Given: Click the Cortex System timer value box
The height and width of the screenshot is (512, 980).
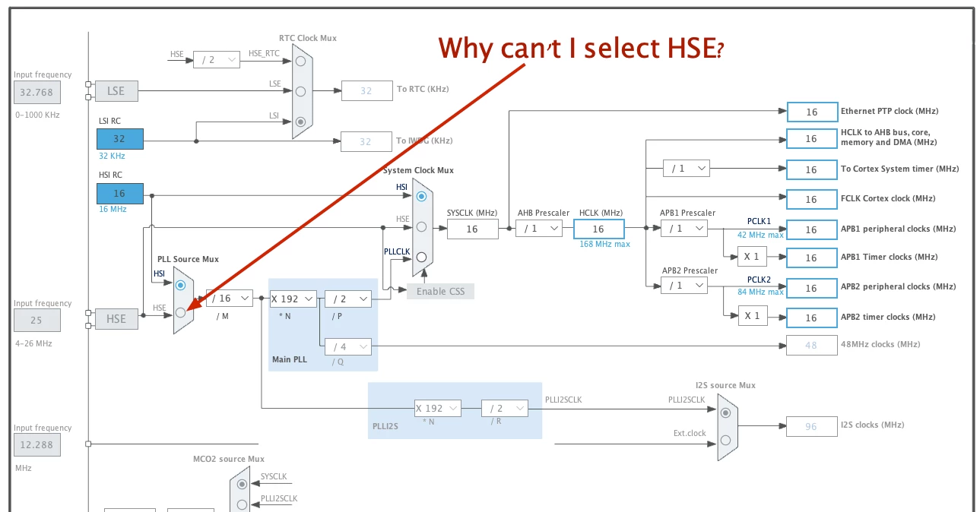Looking at the screenshot, I should click(x=812, y=169).
